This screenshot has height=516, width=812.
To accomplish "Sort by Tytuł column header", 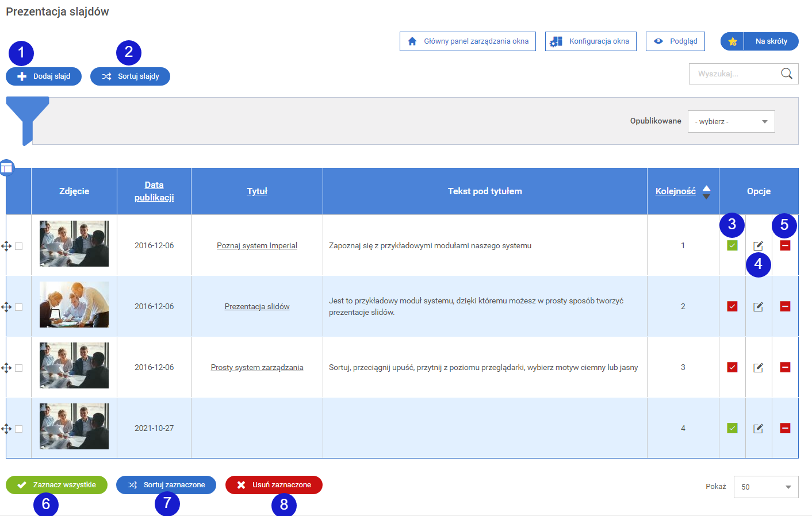I will coord(257,191).
